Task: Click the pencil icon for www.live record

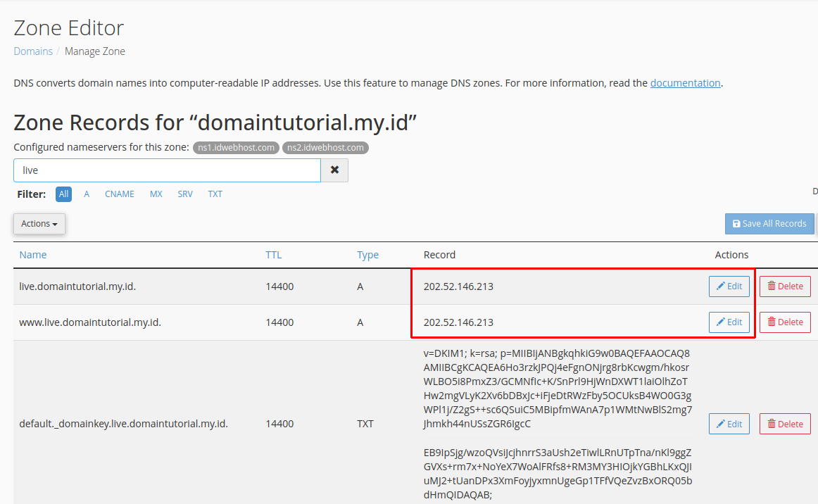Action: tap(722, 322)
